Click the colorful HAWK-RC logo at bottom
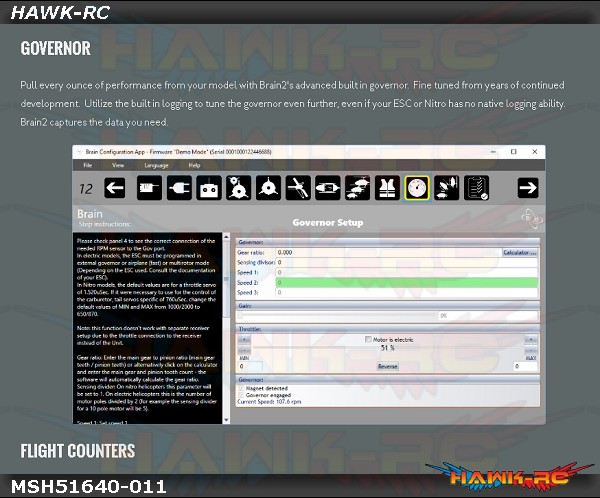 tap(511, 476)
